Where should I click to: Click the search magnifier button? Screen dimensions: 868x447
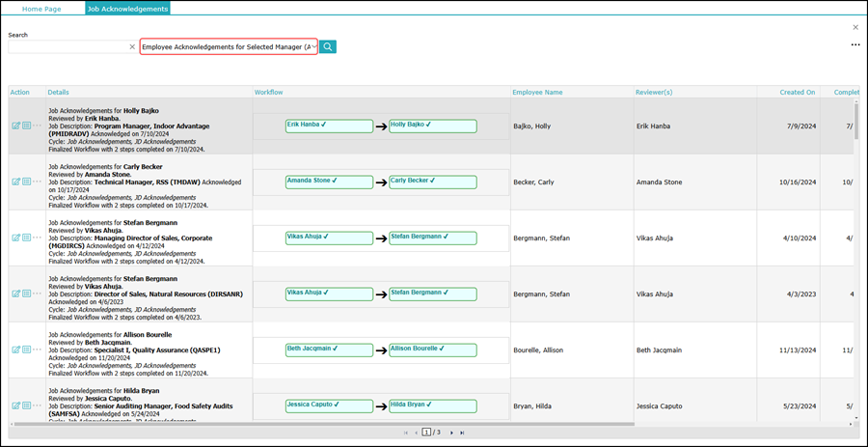click(328, 46)
